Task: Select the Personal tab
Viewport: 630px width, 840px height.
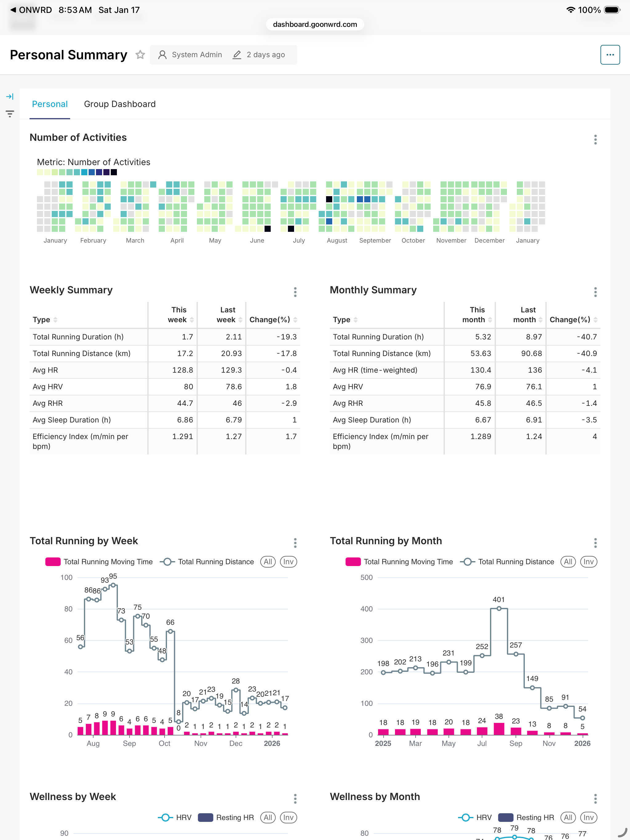Action: [x=50, y=104]
